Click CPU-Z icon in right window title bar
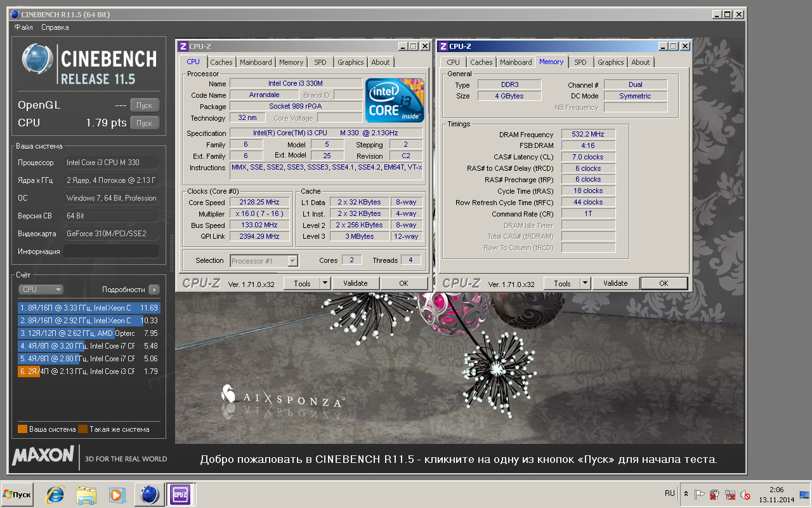 (443, 46)
